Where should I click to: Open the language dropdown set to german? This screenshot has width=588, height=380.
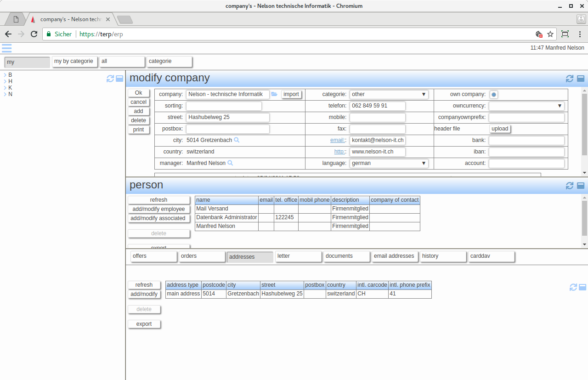389,163
